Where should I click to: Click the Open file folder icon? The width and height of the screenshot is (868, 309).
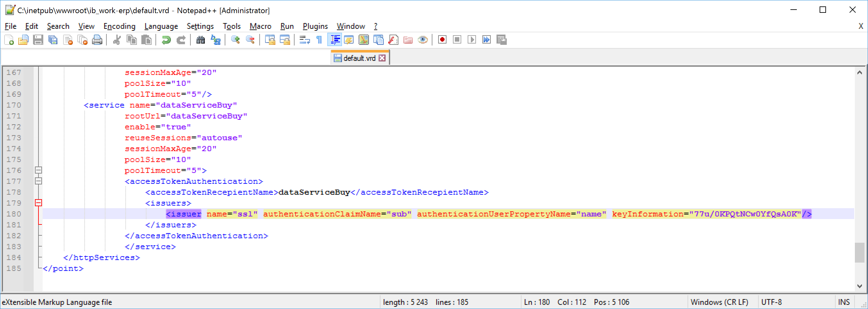point(23,40)
